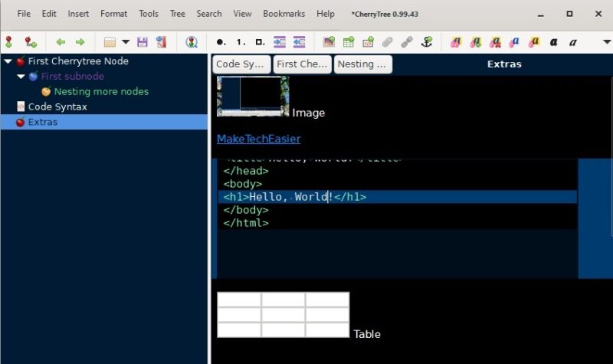The image size is (613, 364).
Task: Collapse the First subnode branch
Action: (21, 76)
